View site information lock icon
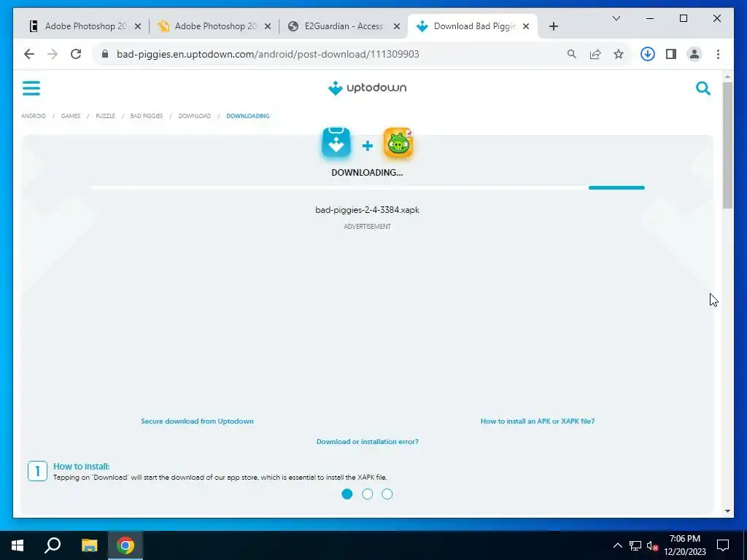 click(x=105, y=54)
